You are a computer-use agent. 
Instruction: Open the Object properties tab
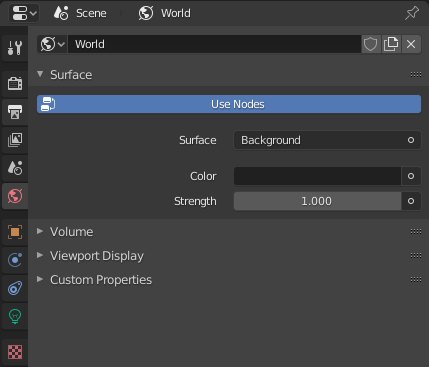[15, 232]
